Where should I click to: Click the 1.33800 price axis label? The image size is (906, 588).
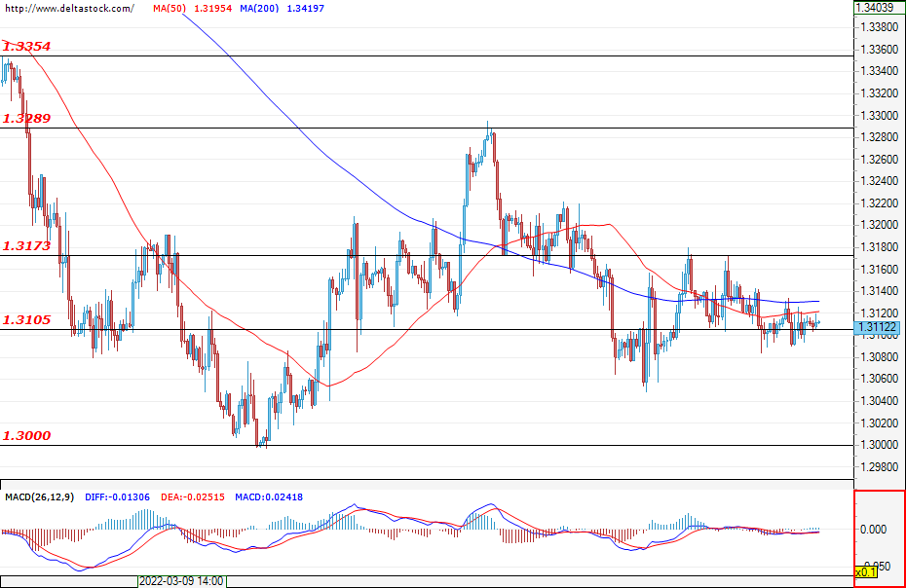coord(880,27)
